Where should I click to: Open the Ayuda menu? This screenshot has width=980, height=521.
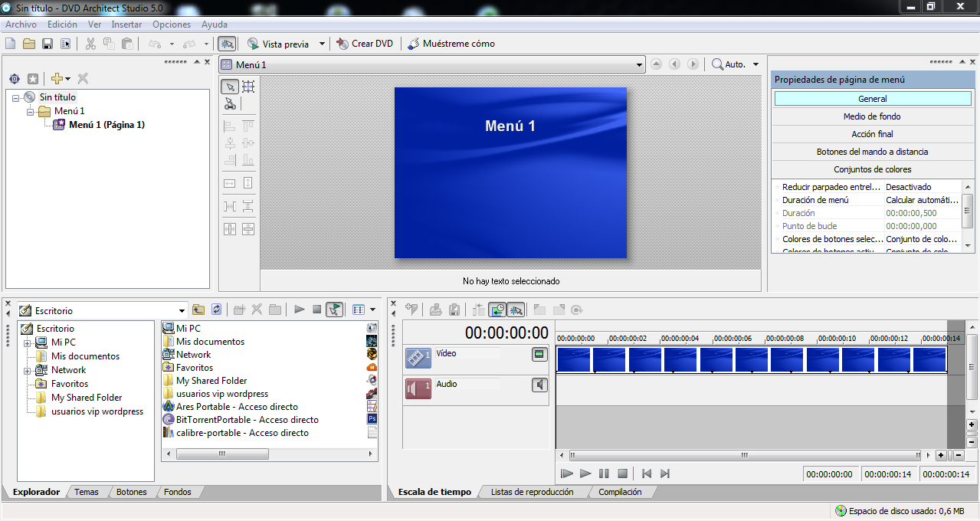coord(214,25)
